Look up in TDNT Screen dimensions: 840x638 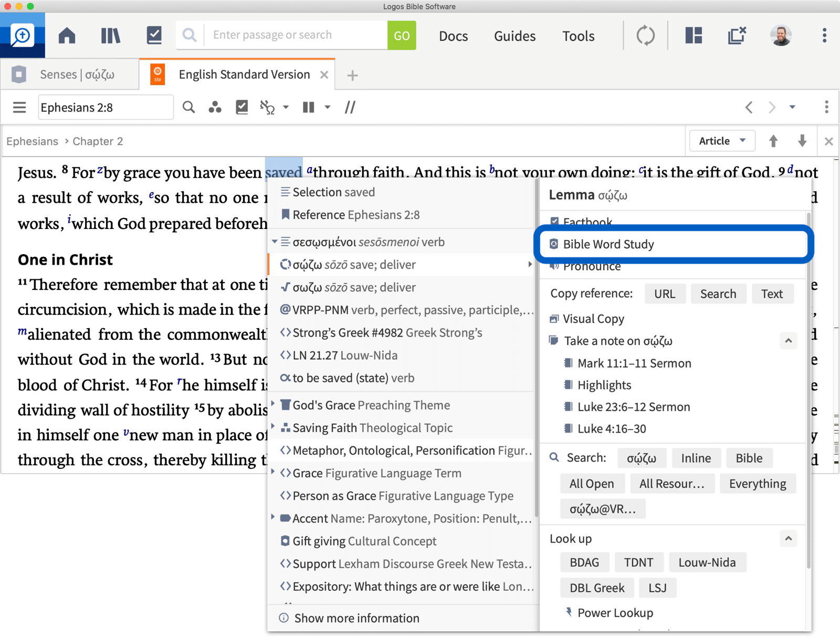pos(638,562)
